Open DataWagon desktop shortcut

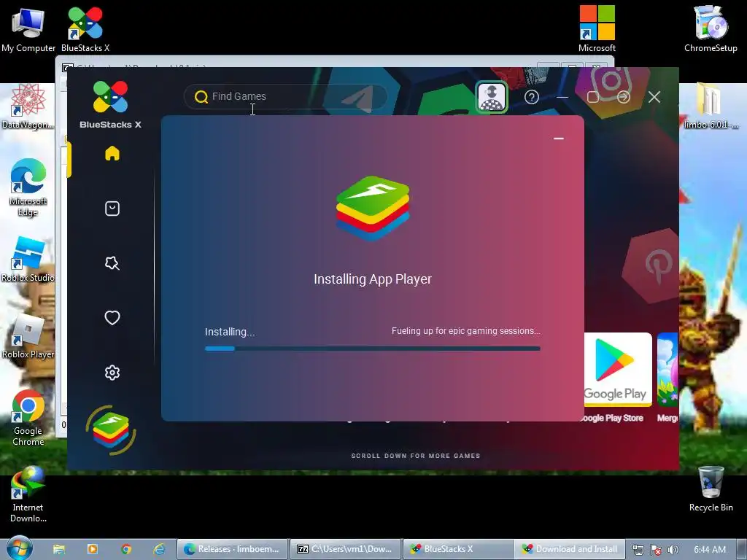click(28, 106)
